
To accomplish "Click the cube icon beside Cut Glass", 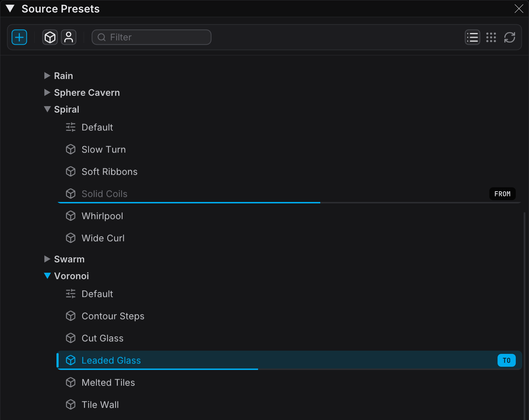I will (x=71, y=338).
